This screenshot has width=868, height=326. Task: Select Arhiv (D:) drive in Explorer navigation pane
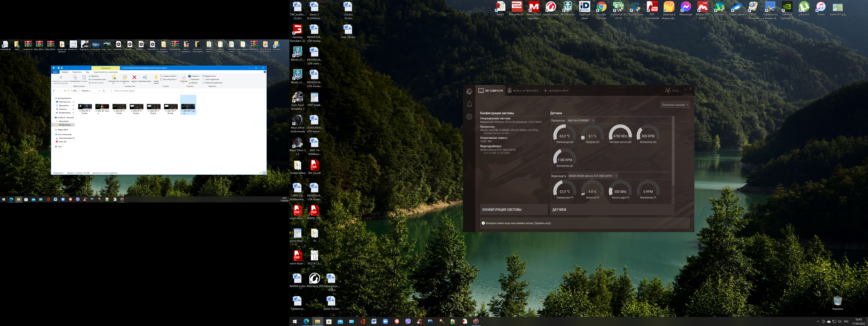coord(61,142)
